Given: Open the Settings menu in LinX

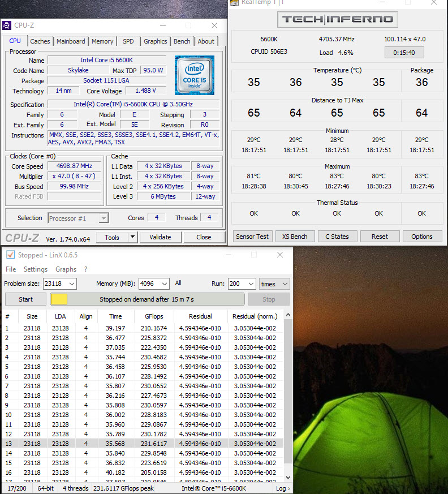Looking at the screenshot, I should (36, 269).
